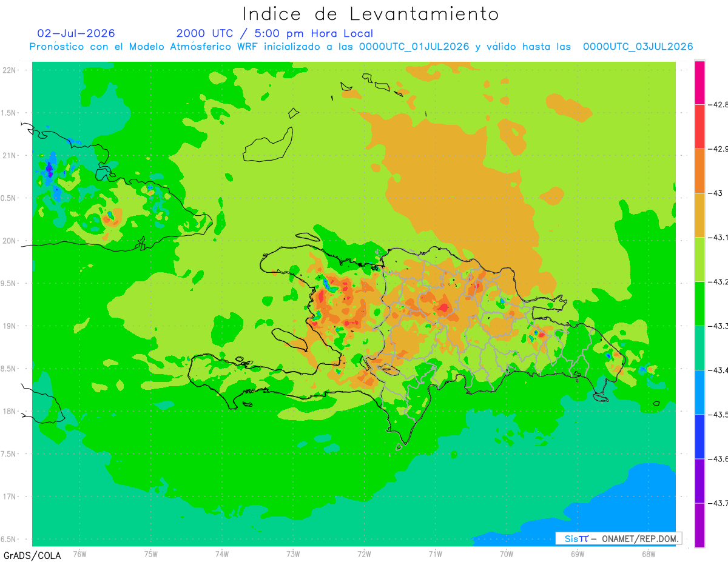Viewport: 728px width, 562px height.
Task: Click the 'Indice de Levantamiento' map title
Action: click(x=371, y=13)
